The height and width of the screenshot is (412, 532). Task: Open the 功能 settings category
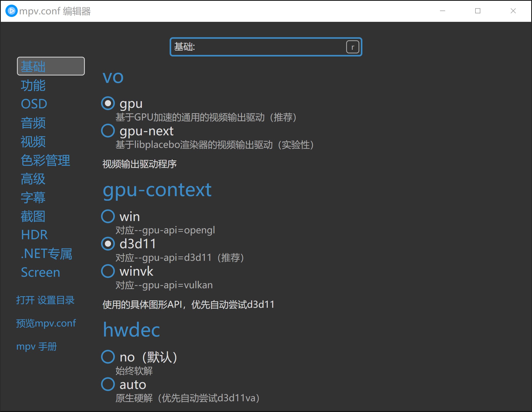click(33, 85)
